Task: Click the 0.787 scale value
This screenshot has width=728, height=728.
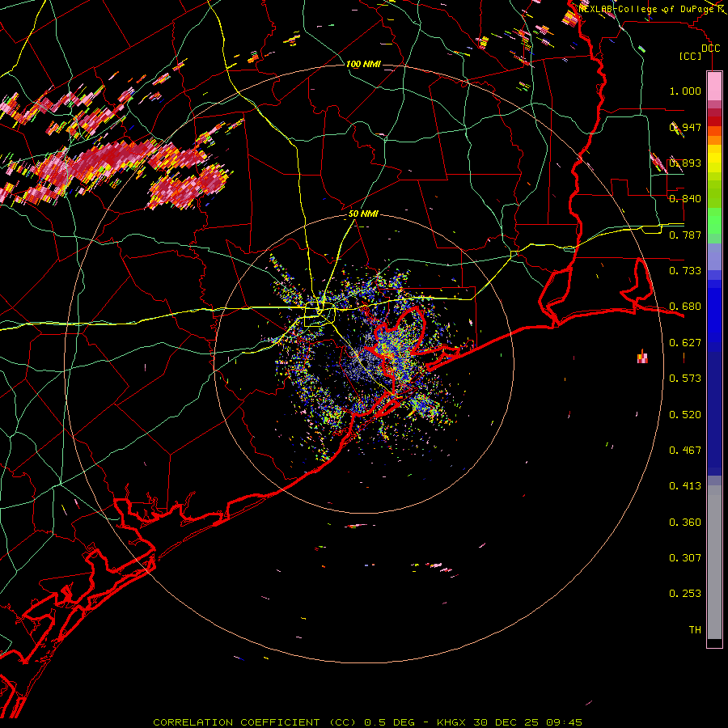Action: [685, 235]
